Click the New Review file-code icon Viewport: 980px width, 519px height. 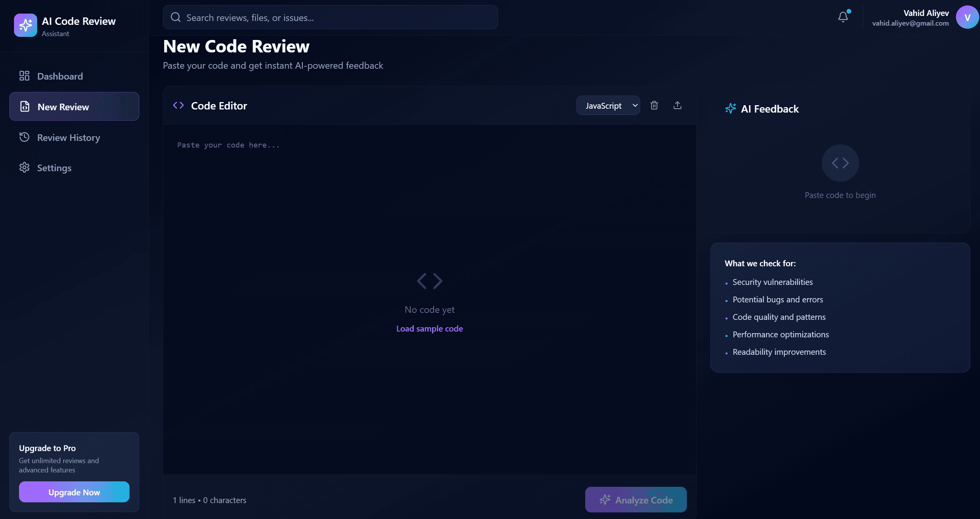(x=25, y=106)
